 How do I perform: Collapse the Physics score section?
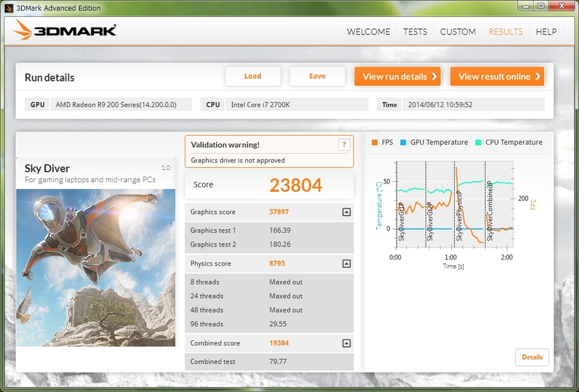point(346,264)
